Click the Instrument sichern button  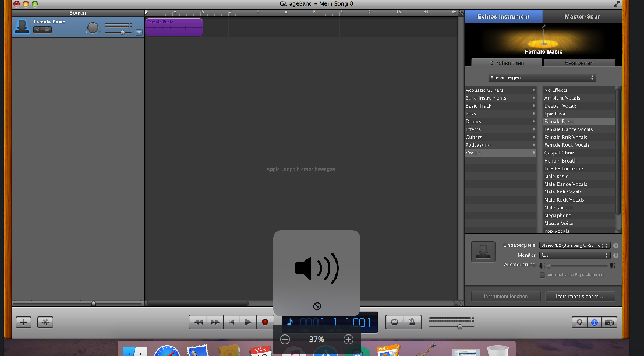pos(581,296)
